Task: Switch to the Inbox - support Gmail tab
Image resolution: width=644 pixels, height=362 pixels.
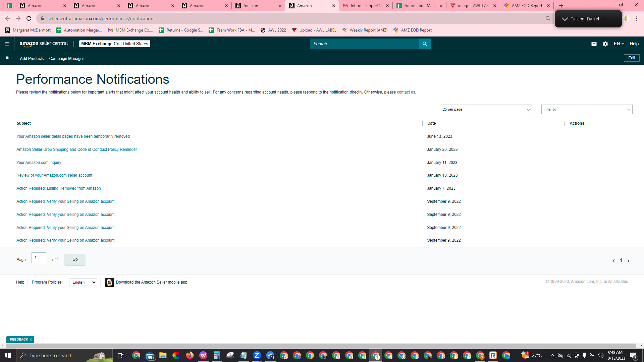Action: tap(366, 6)
